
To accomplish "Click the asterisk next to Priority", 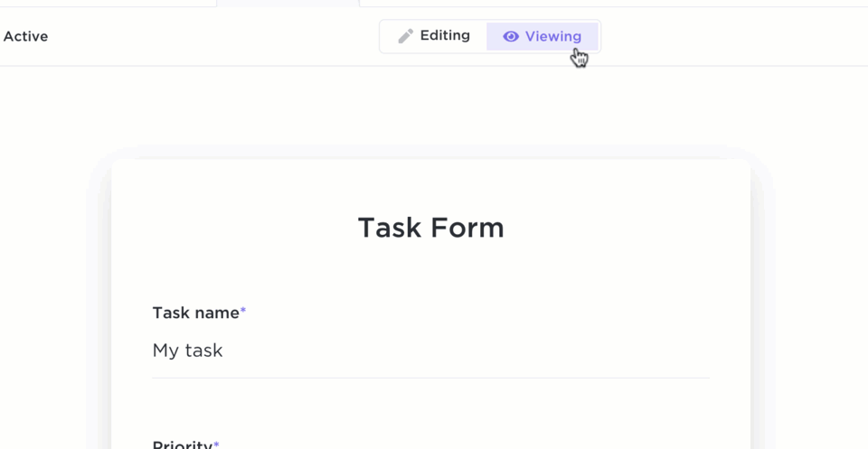I will tap(217, 444).
